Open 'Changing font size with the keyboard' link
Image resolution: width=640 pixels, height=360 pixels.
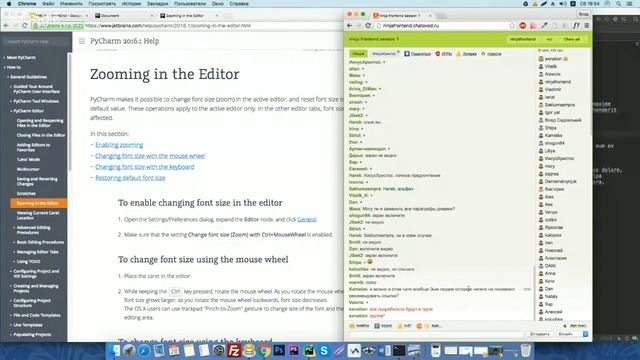[144, 167]
